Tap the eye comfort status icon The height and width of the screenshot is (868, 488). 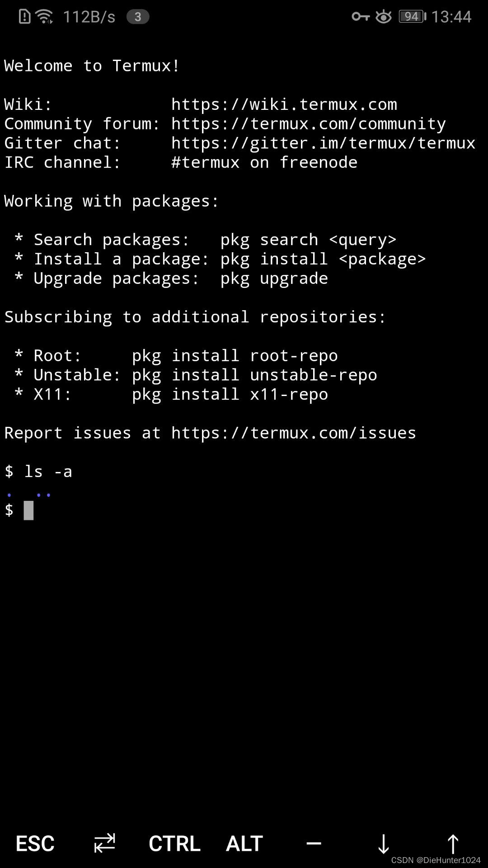384,17
